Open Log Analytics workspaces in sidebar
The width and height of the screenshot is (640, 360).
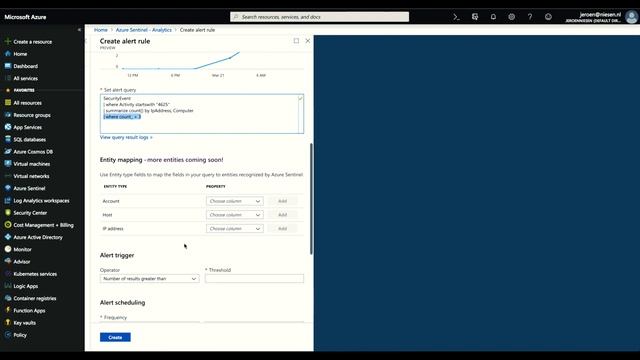[41, 200]
